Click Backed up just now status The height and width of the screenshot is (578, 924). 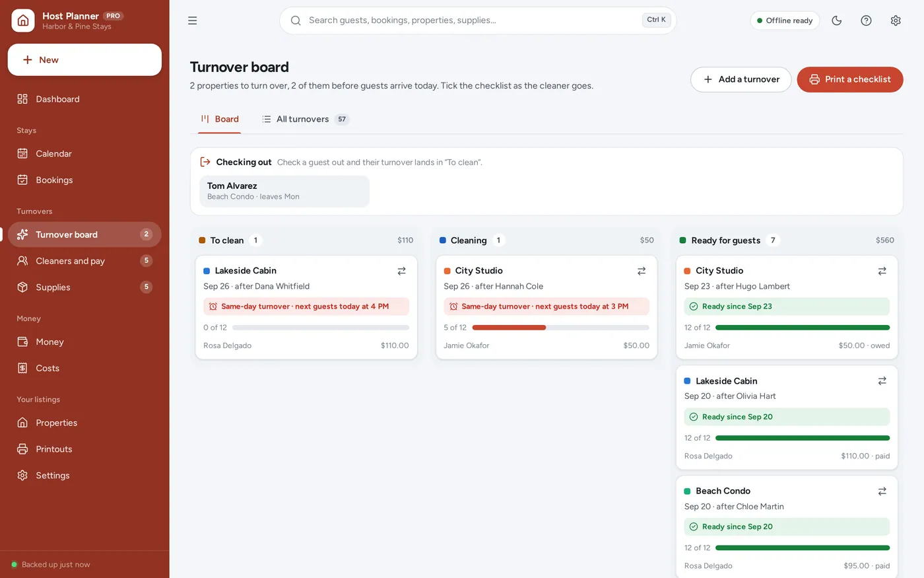[x=51, y=565]
